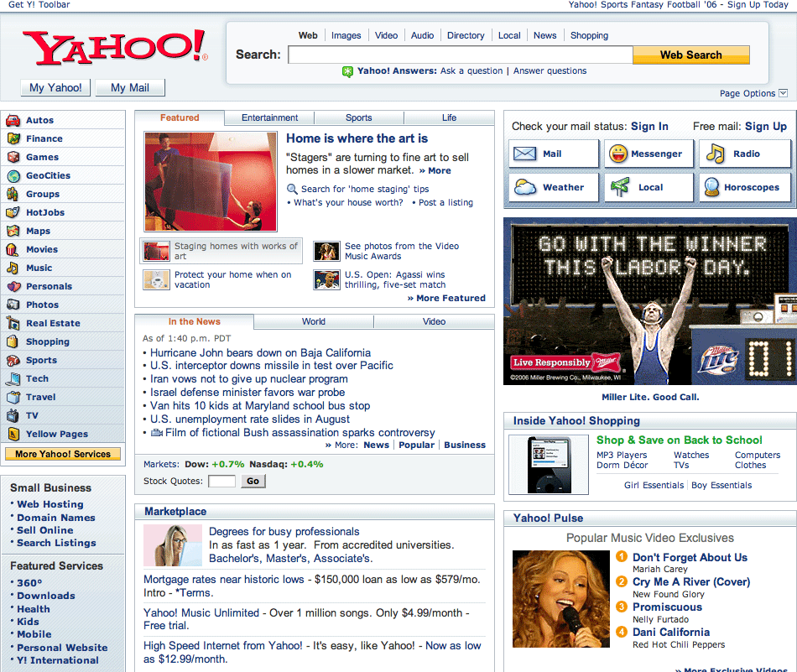This screenshot has width=797, height=672.
Task: Click the Maps icon in sidebar
Action: click(x=13, y=232)
